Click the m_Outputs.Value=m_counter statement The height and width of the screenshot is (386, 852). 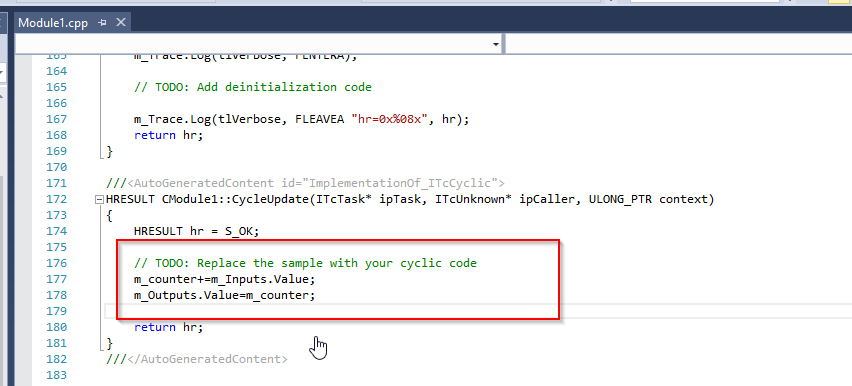tap(224, 295)
